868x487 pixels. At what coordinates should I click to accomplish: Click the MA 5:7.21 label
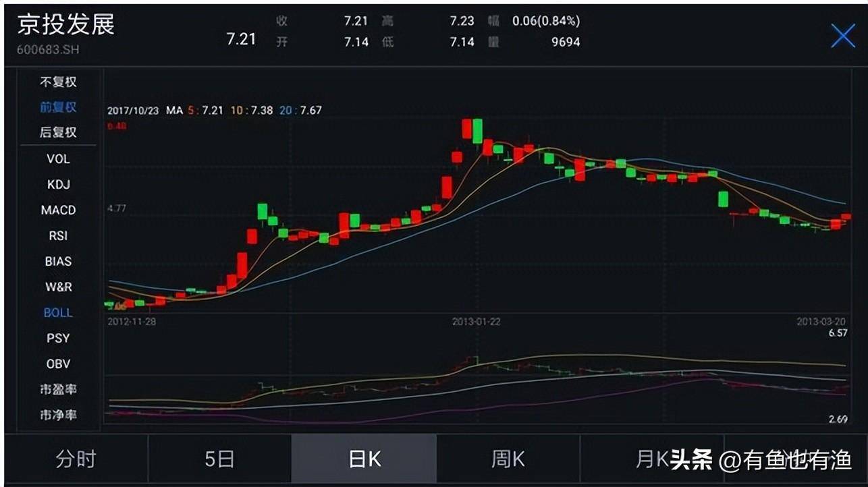coord(207,110)
